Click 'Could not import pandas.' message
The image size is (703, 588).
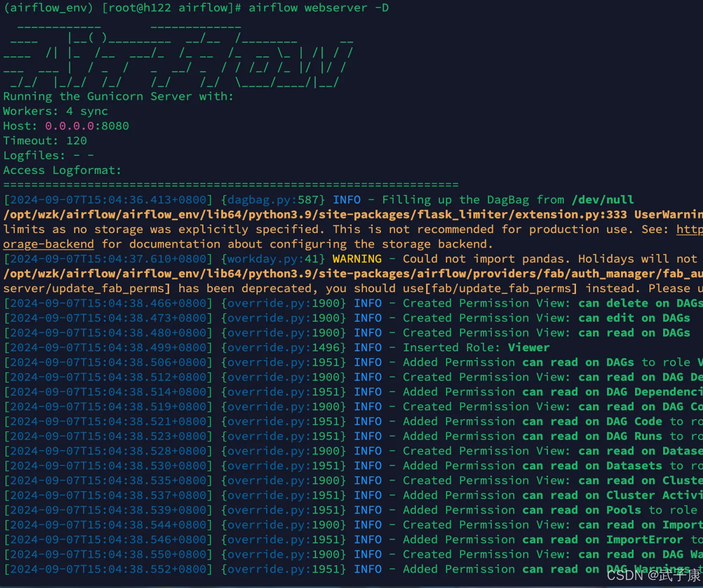tap(486, 259)
